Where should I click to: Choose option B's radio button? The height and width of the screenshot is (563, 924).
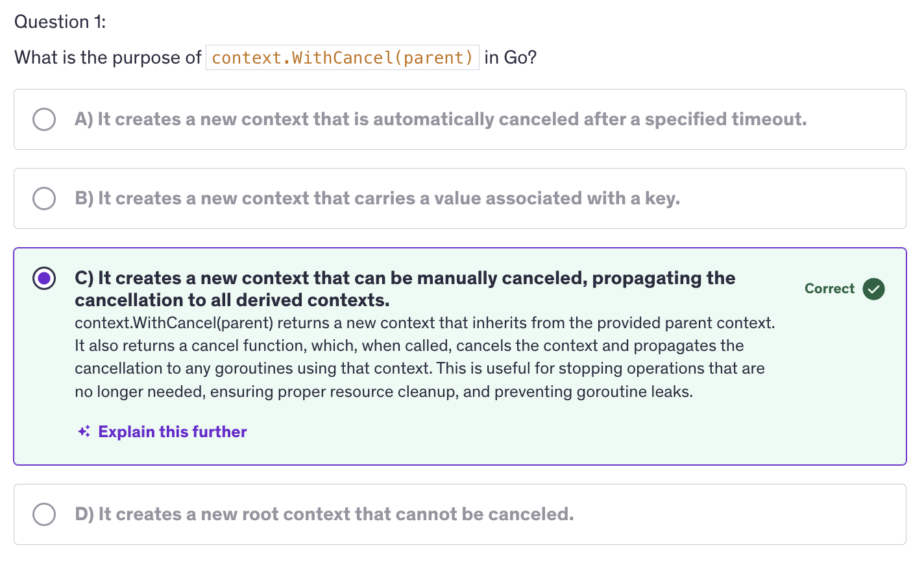(x=44, y=198)
